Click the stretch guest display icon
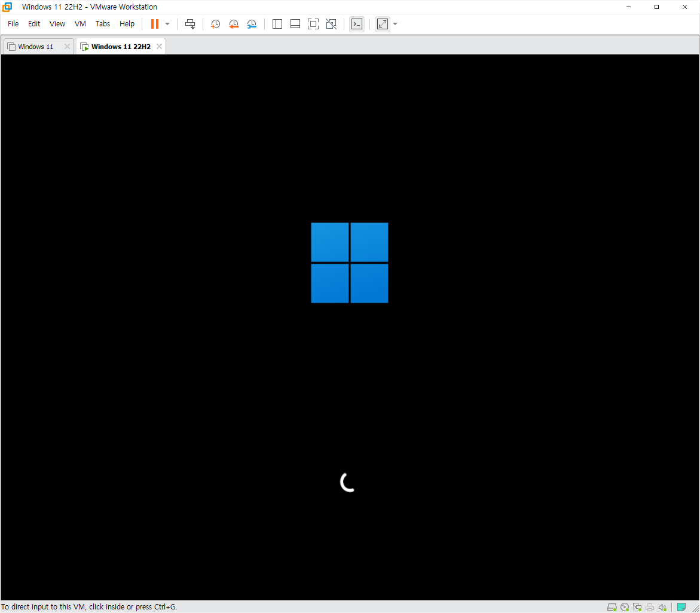This screenshot has height=613, width=700. click(383, 24)
